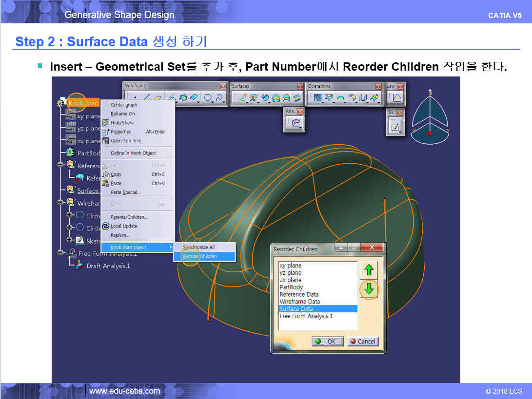The width and height of the screenshot is (532, 399).
Task: Cancel the Reorder Children dialog
Action: (x=363, y=342)
